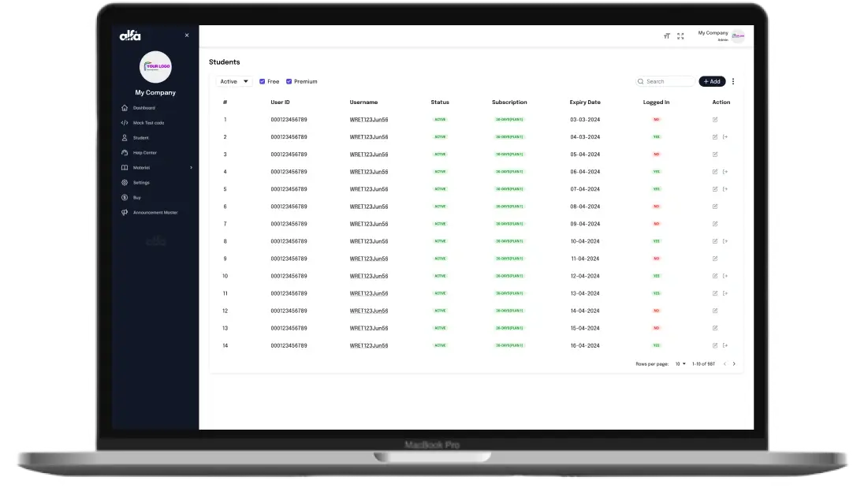Edit the student expiring 04-03-2024
The width and height of the screenshot is (868, 499).
[714, 137]
